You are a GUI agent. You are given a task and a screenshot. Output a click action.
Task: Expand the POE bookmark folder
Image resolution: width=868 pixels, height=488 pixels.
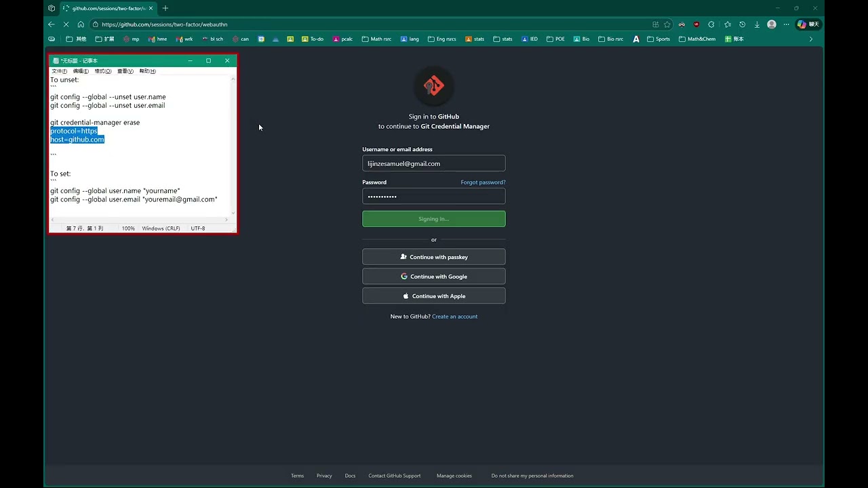pyautogui.click(x=555, y=39)
